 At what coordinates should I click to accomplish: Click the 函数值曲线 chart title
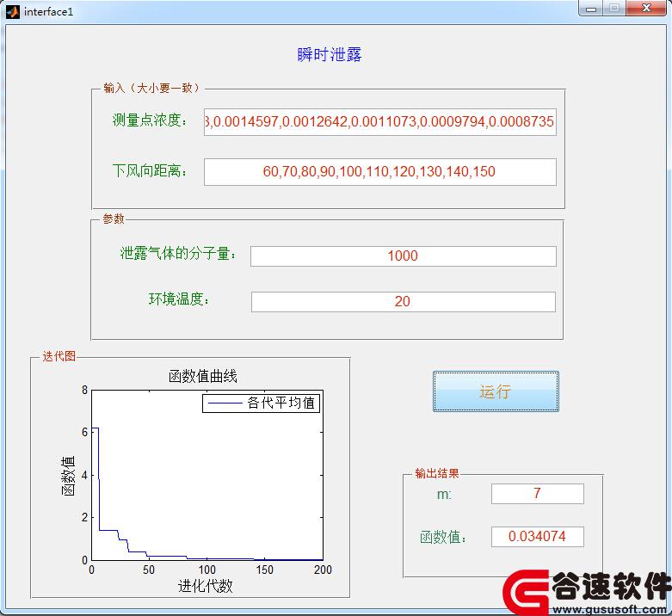[203, 376]
